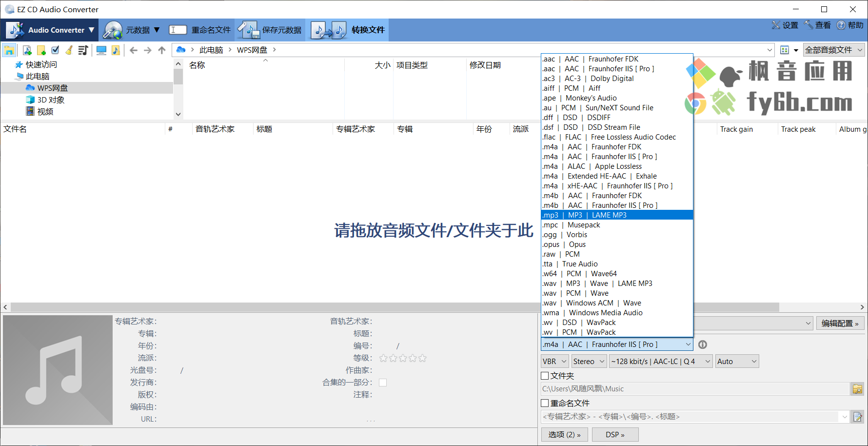The image size is (868, 446).
Task: Open the ~128 kbit/s quality dropdown
Action: [661, 362]
